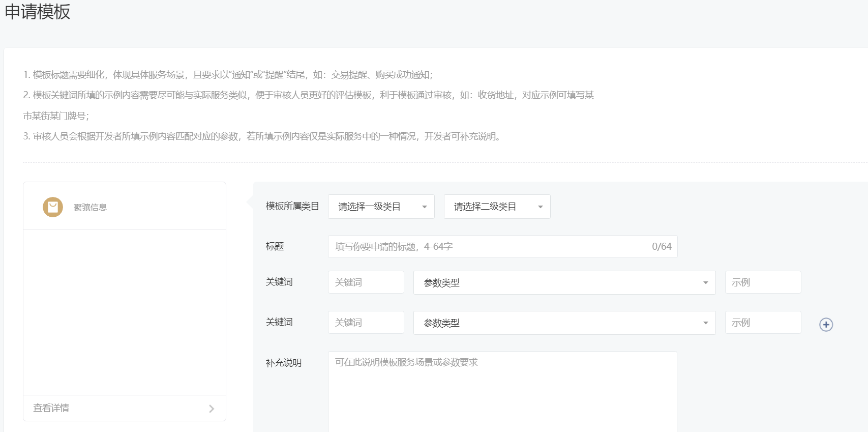This screenshot has height=432, width=868.
Task: Click the shopping bag avatar icon
Action: click(x=53, y=207)
